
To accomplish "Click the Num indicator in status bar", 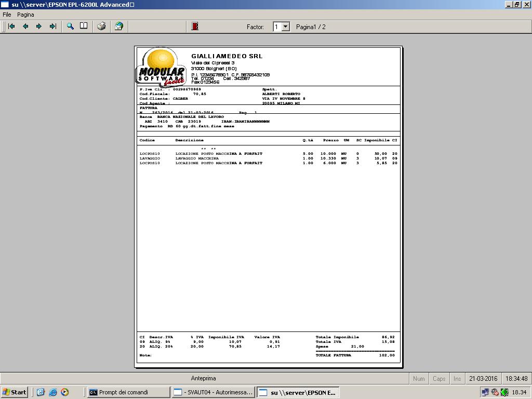I will pyautogui.click(x=419, y=378).
